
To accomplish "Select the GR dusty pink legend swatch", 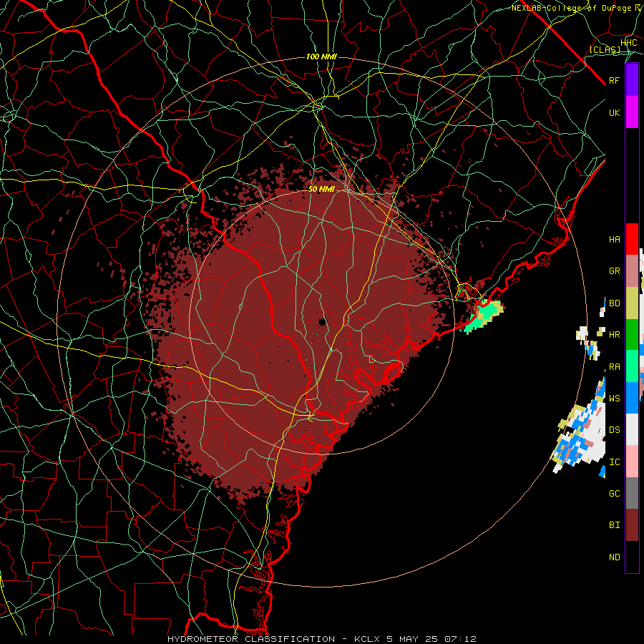I will (x=632, y=271).
